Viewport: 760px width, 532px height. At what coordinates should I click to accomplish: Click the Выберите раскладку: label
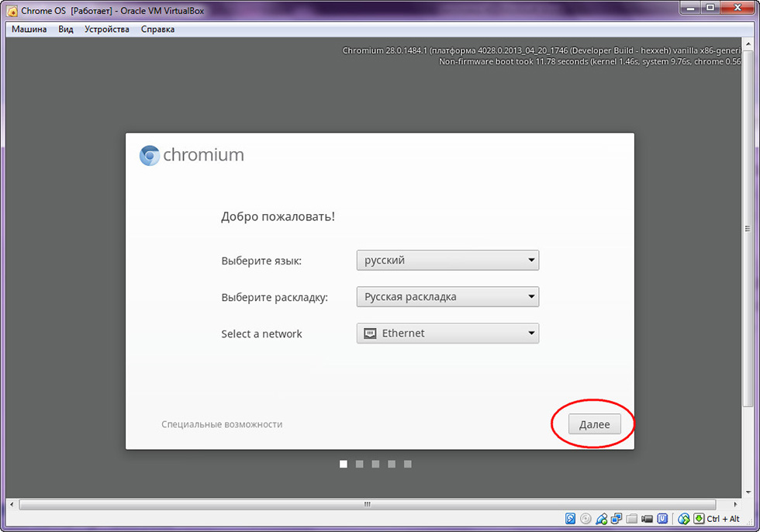tap(275, 297)
